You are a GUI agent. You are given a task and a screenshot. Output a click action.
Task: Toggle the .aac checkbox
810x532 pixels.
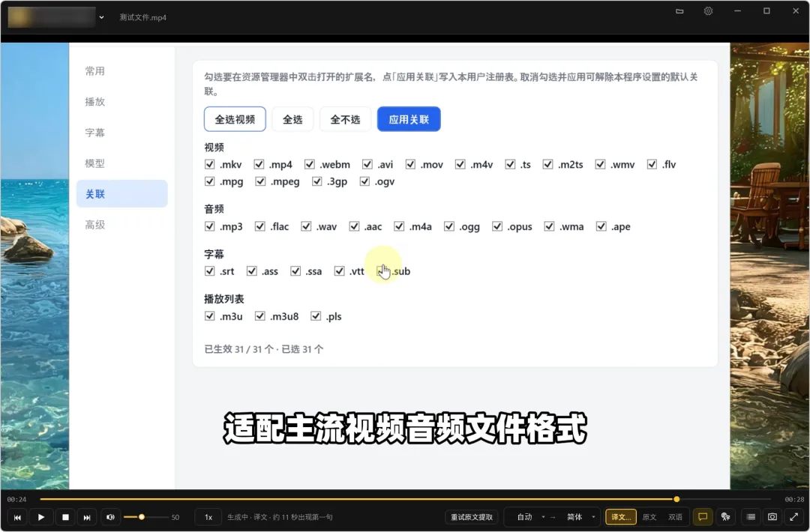[x=354, y=226]
